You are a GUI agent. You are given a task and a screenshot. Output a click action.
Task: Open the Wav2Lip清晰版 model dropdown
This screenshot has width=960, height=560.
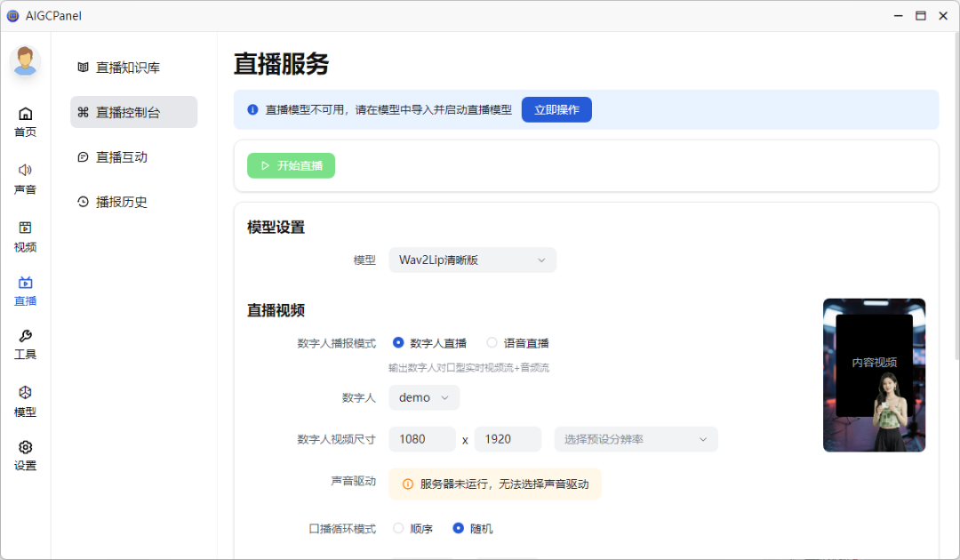pyautogui.click(x=472, y=260)
